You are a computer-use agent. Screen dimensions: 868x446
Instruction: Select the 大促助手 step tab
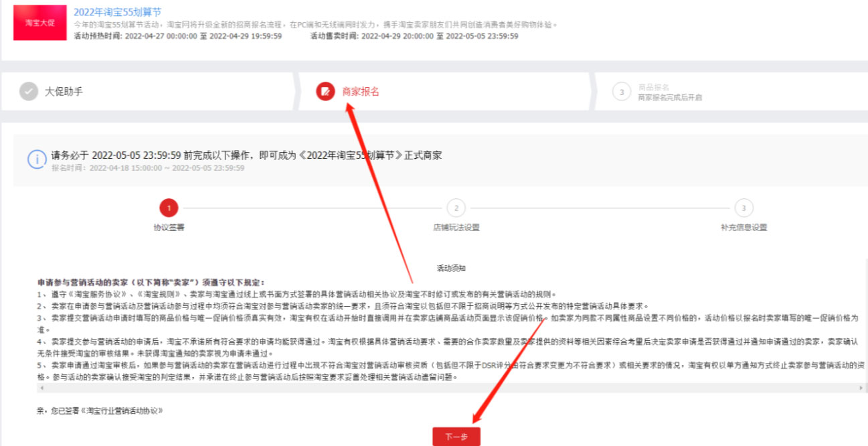click(64, 92)
